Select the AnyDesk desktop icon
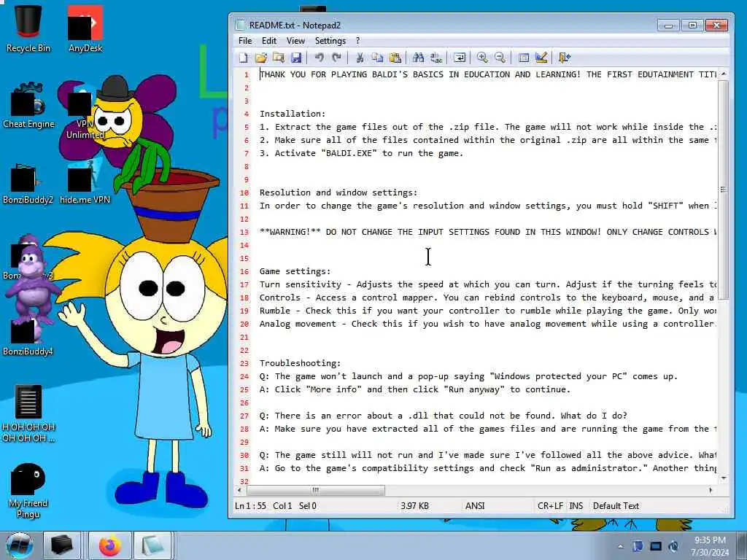Image resolution: width=747 pixels, height=560 pixels. click(x=85, y=29)
